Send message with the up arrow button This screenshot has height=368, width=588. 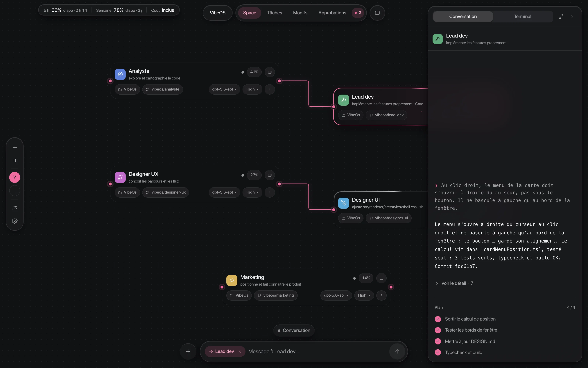(397, 351)
